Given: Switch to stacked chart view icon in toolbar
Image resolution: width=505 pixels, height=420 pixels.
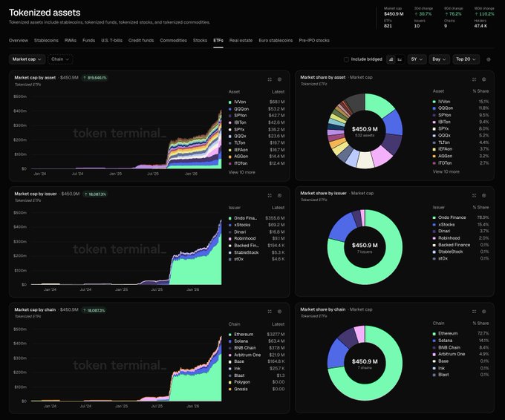Looking at the screenshot, I should click(391, 59).
